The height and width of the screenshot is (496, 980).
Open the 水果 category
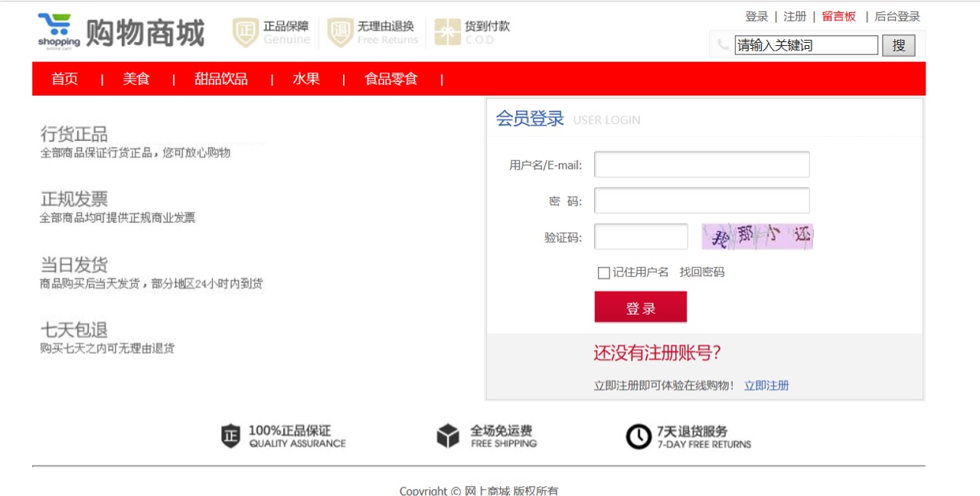(x=306, y=79)
